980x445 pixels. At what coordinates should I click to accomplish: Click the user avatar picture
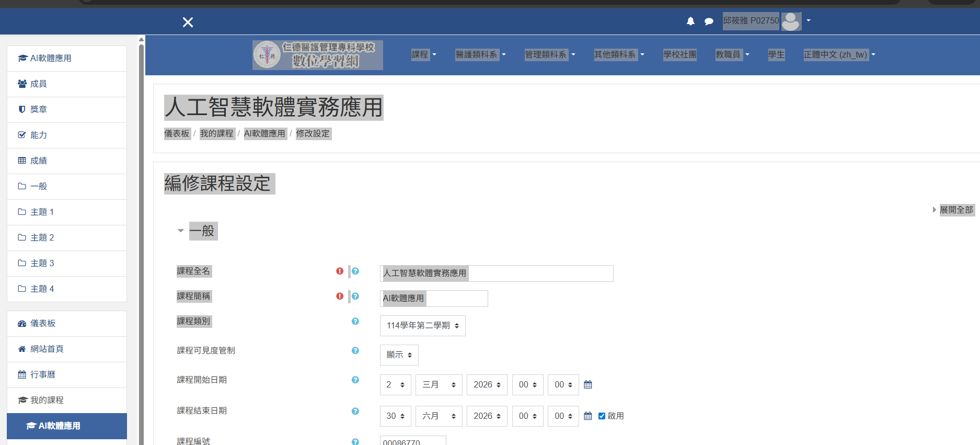791,21
